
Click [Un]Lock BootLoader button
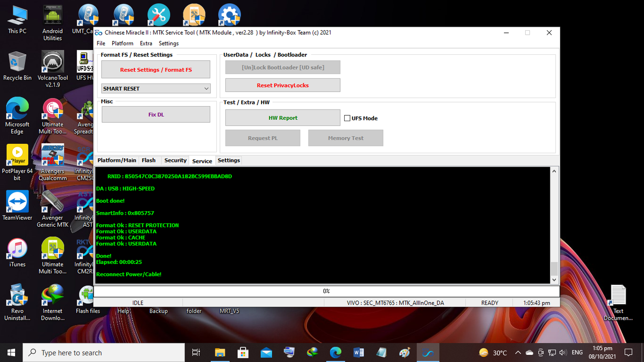click(283, 67)
